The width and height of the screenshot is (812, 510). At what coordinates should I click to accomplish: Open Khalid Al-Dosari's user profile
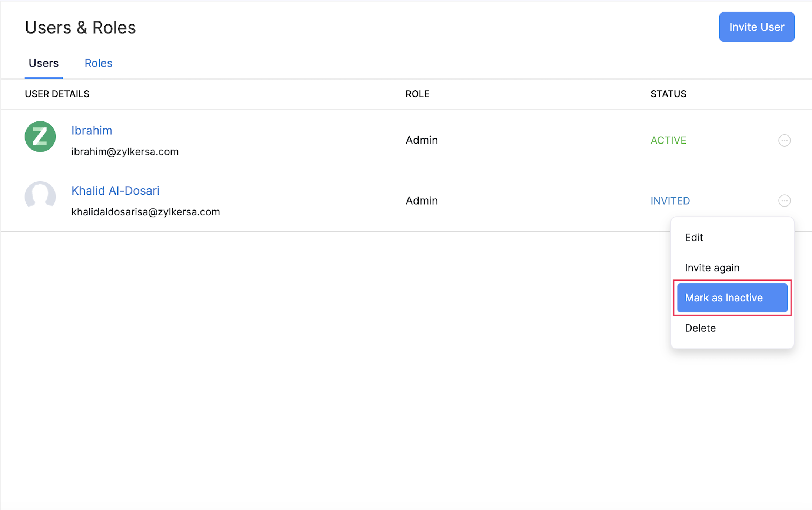point(115,190)
